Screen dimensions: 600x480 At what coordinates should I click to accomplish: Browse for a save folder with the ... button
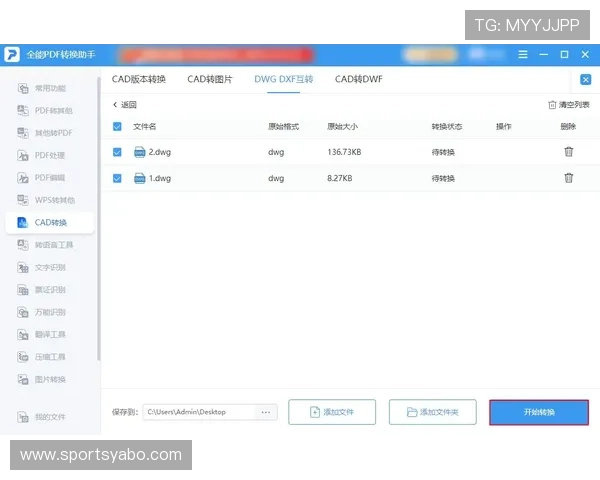coord(266,412)
